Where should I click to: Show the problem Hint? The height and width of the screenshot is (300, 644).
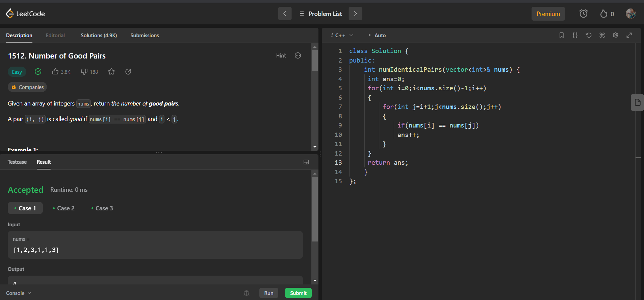(x=281, y=55)
